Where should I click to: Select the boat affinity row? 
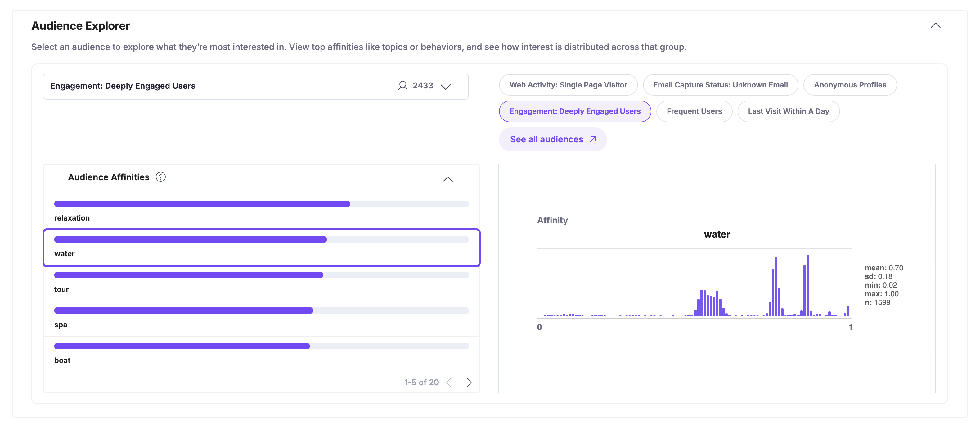[261, 354]
